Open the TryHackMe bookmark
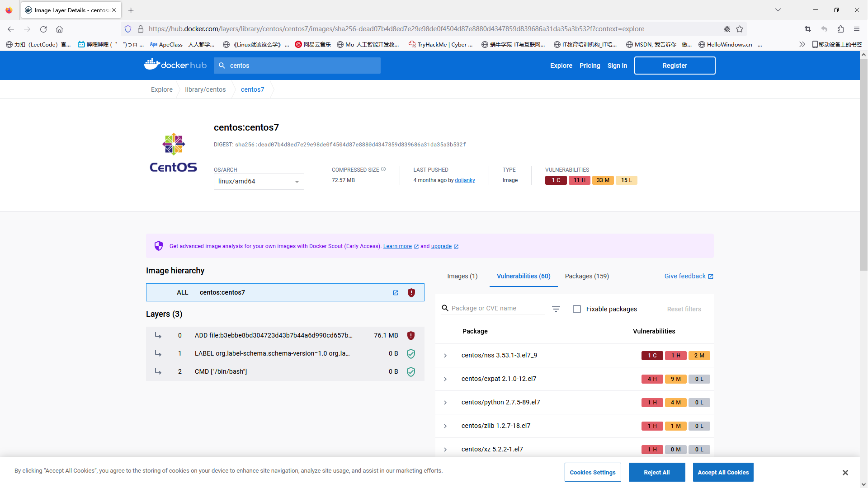Screen dimensions: 868x488 point(441,44)
